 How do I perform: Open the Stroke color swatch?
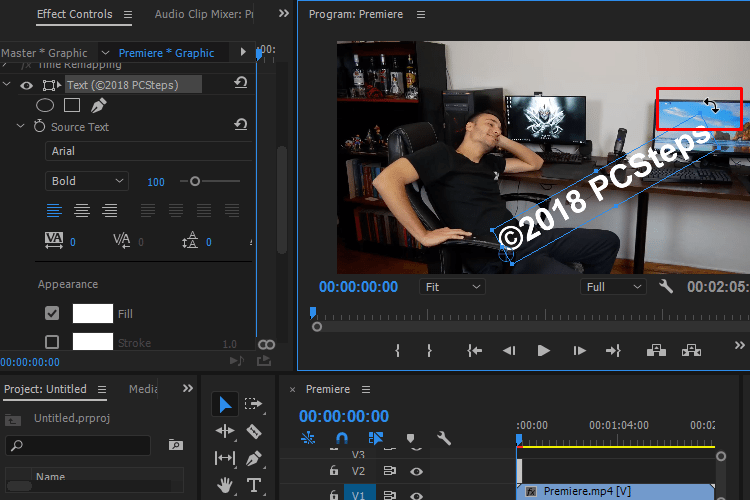(93, 342)
